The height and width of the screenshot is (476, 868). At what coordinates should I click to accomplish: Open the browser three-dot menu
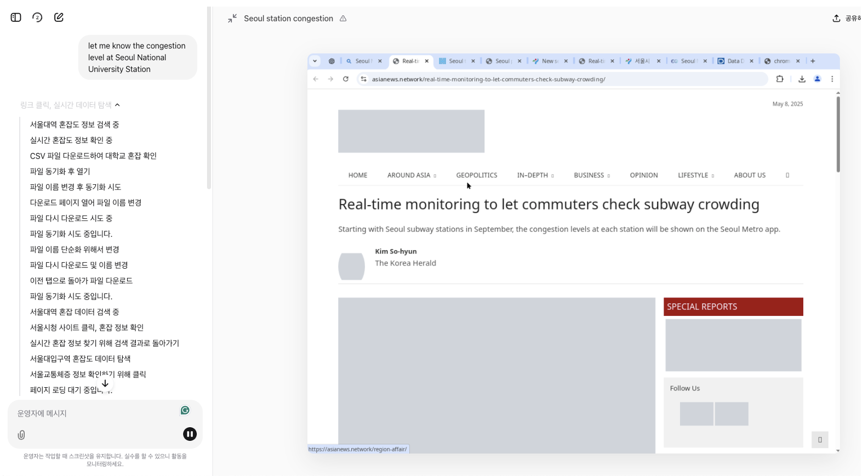(x=832, y=79)
